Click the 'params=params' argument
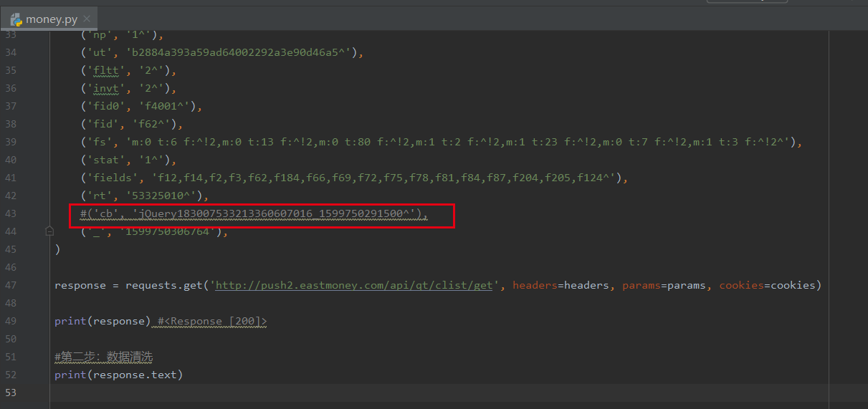 [664, 285]
